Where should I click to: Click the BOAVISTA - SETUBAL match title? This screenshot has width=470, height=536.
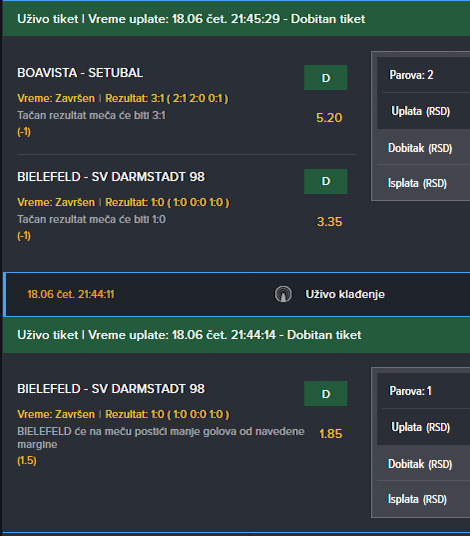[x=80, y=73]
